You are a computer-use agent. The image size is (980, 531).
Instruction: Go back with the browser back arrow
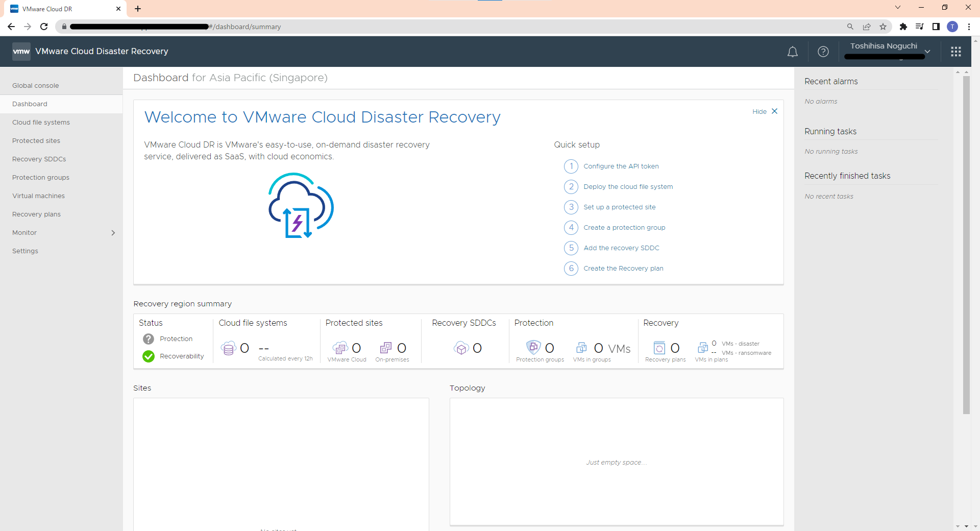tap(11, 27)
